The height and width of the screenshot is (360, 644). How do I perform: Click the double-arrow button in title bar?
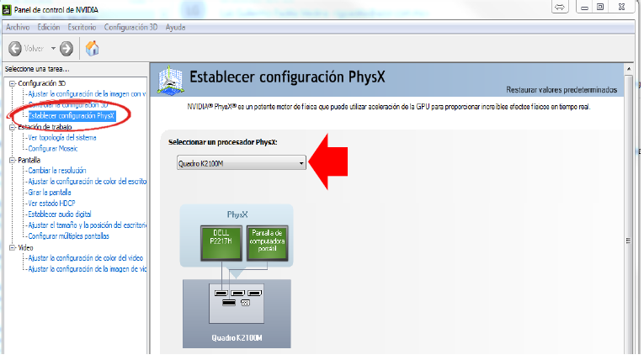pos(560,7)
